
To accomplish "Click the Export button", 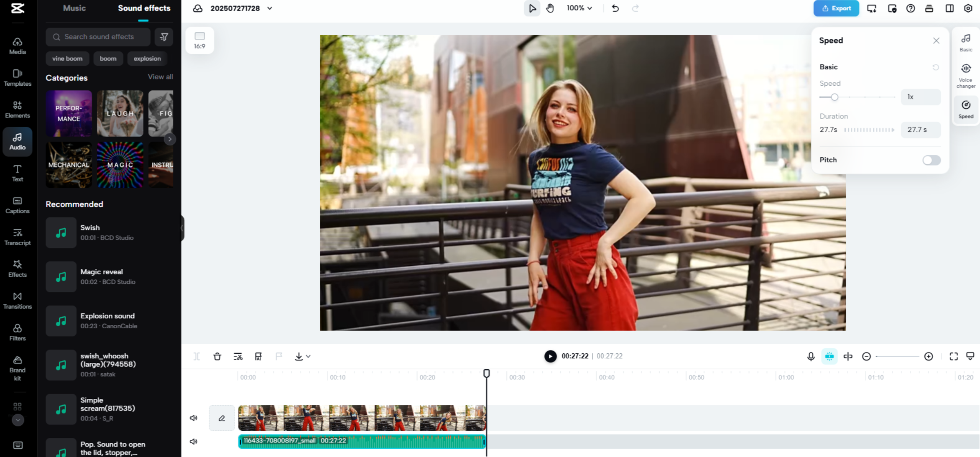I will tap(836, 8).
